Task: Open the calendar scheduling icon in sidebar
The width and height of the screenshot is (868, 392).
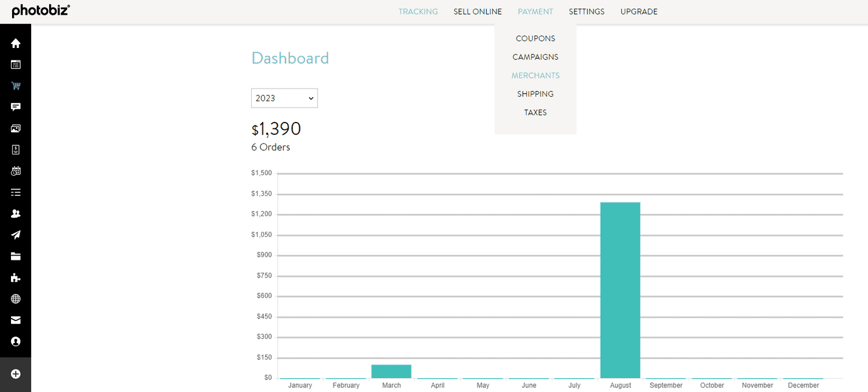Action: coord(16,171)
